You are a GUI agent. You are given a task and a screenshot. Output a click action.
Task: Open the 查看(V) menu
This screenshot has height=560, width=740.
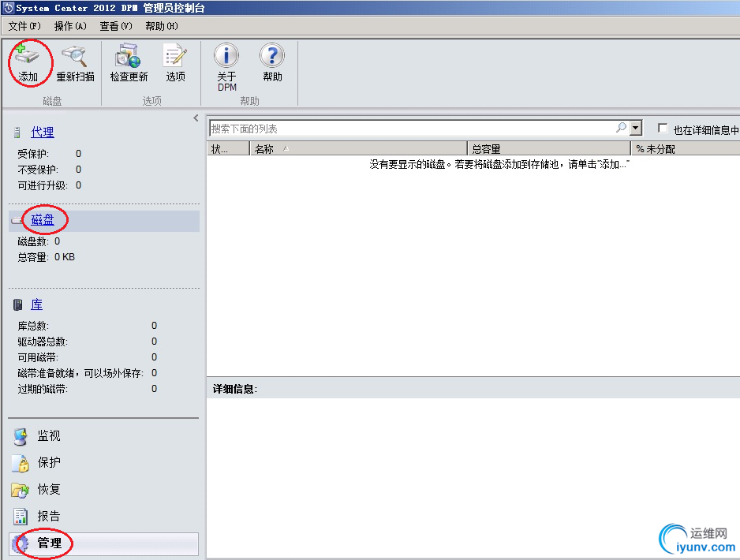[x=116, y=26]
